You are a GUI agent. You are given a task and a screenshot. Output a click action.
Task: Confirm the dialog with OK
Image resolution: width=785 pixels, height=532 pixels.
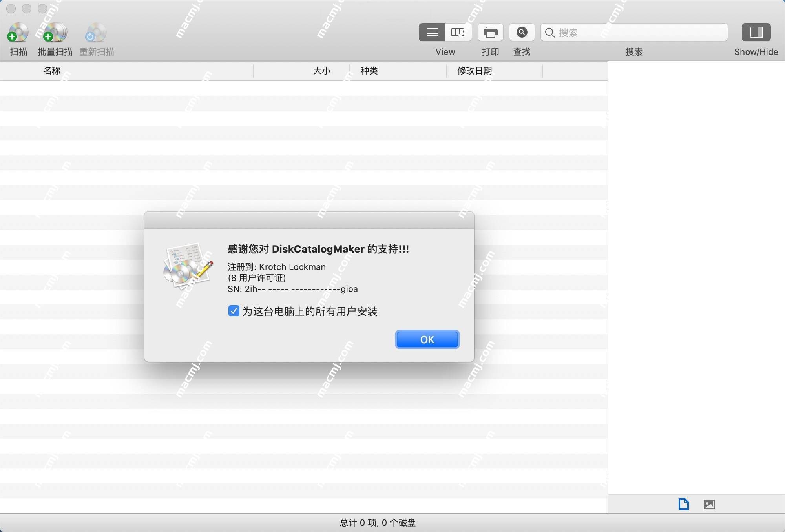pyautogui.click(x=427, y=339)
